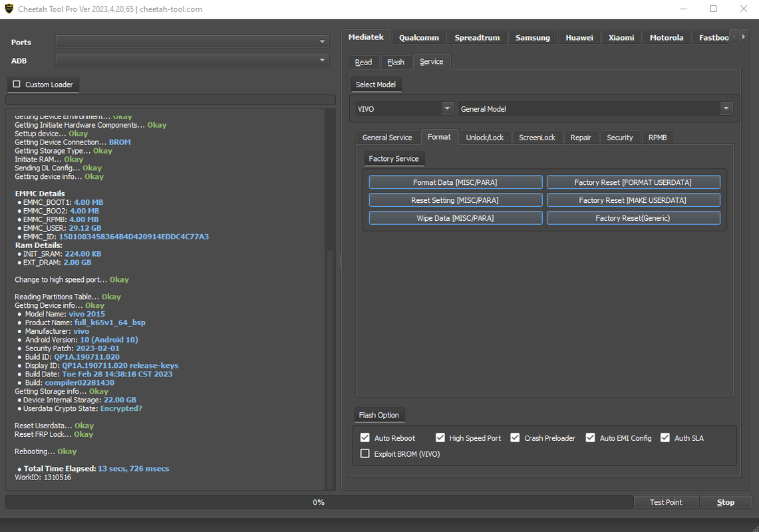Disable the Auto Reboot option
The width and height of the screenshot is (759, 532).
tap(365, 438)
